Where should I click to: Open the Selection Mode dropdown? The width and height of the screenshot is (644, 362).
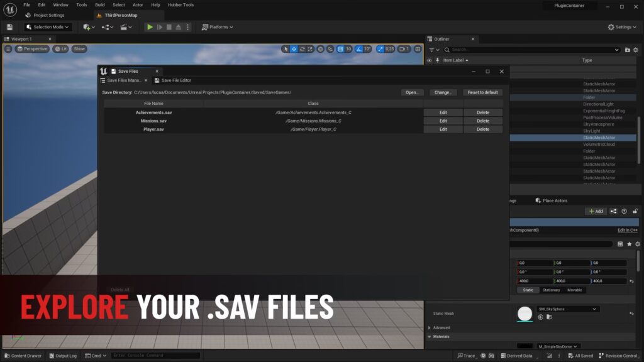click(x=48, y=27)
